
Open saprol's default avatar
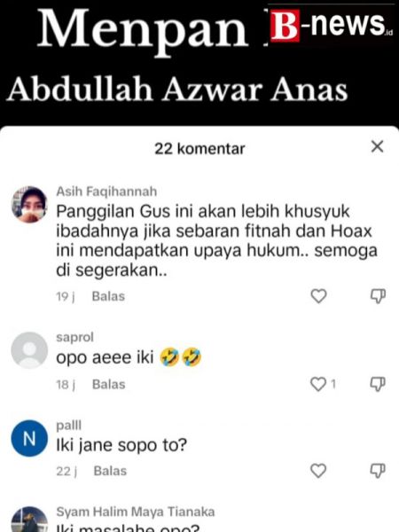pos(29,350)
